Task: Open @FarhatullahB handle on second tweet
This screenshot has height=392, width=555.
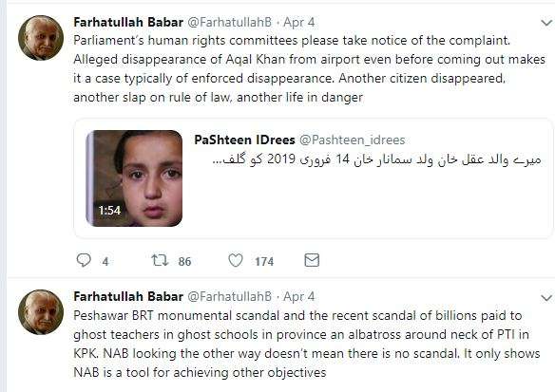Action: 229,296
